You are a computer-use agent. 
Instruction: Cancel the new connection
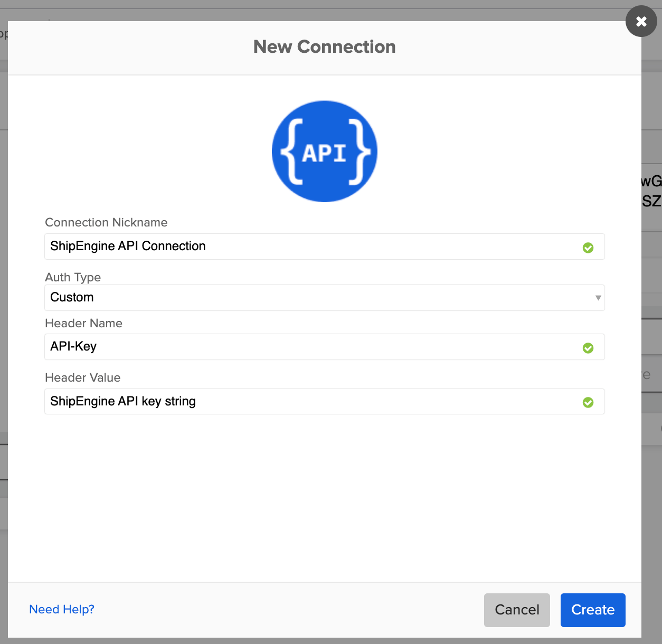517,610
